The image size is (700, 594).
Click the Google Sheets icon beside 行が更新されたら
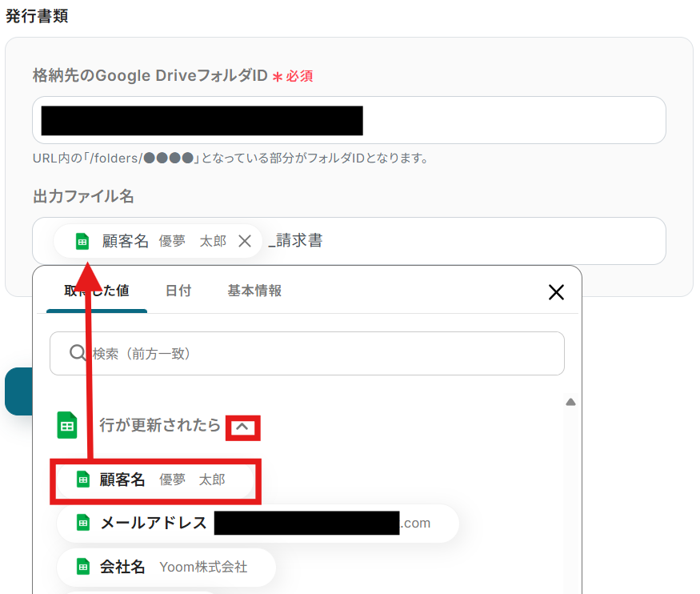67,425
